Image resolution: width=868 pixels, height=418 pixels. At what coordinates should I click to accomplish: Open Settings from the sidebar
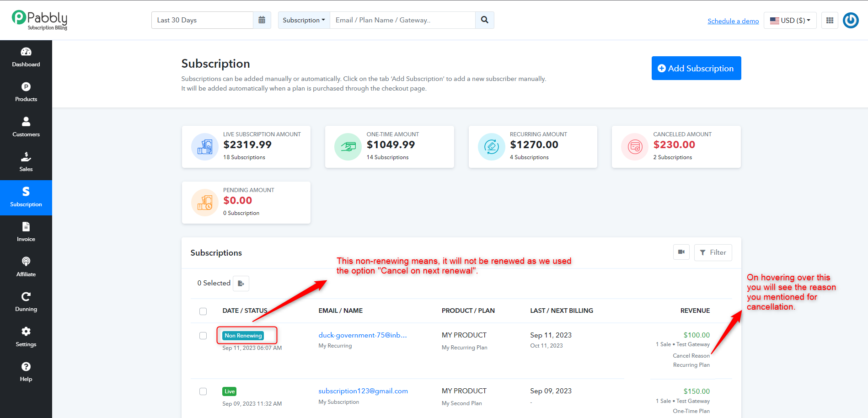[x=26, y=338]
